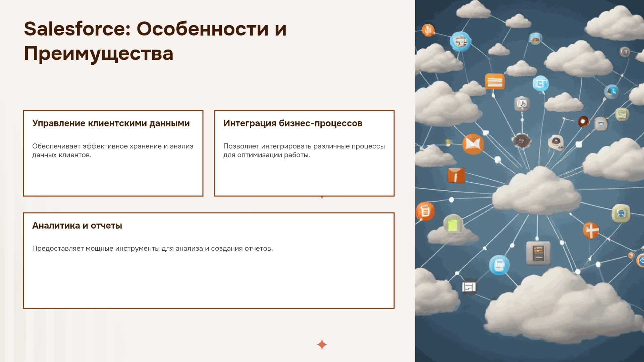The width and height of the screenshot is (644, 362).
Task: Click the orange envelope mail icon
Action: click(x=473, y=144)
